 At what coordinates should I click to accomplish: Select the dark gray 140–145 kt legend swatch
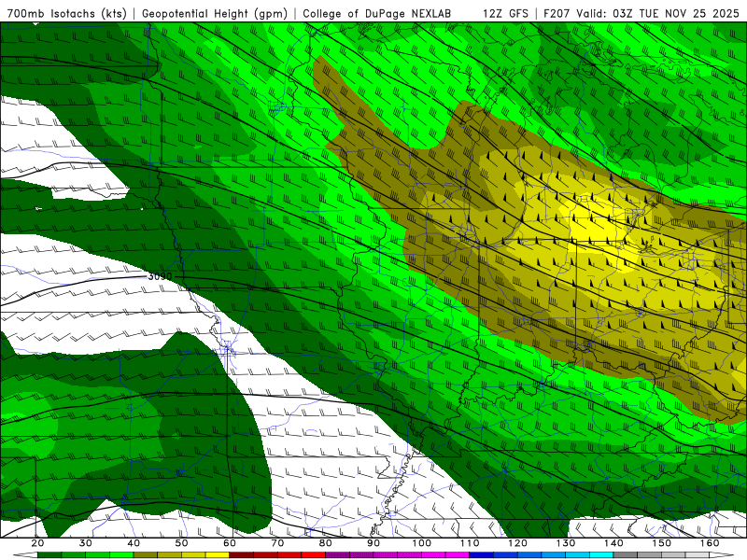(626, 555)
